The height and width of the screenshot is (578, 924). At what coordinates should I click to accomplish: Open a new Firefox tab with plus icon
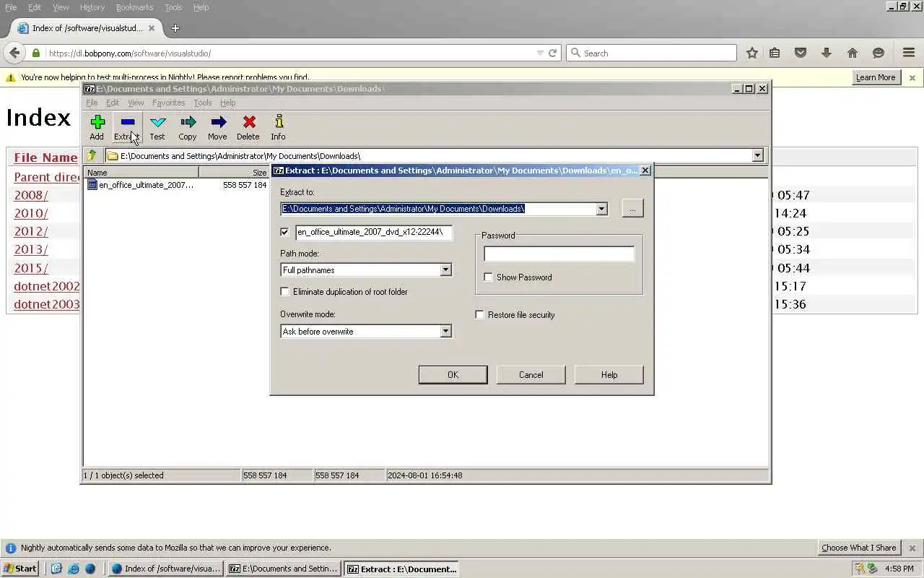[175, 28]
